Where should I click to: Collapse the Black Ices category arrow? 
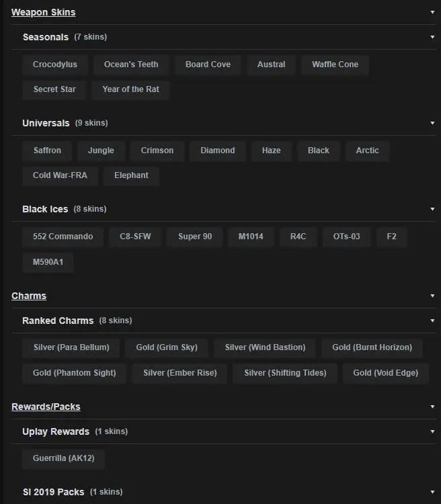[432, 209]
